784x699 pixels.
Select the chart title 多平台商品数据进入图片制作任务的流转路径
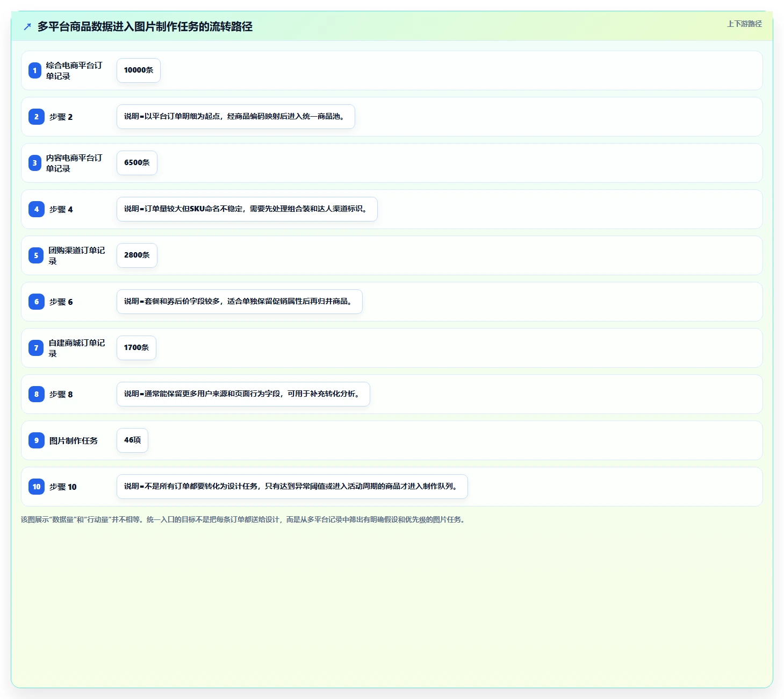(145, 26)
